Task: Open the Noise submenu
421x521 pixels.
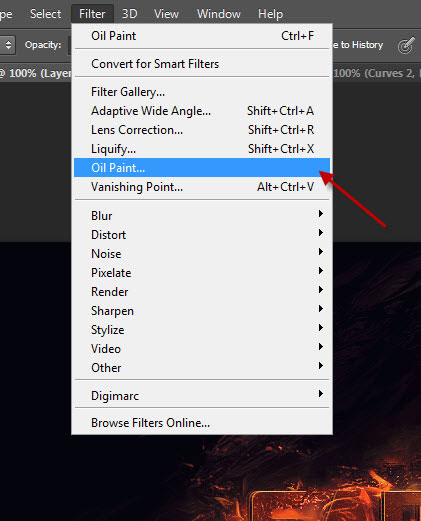Action: [x=202, y=254]
